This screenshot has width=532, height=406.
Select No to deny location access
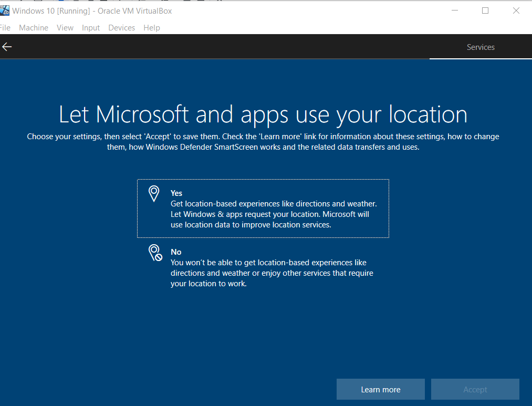pyautogui.click(x=263, y=267)
